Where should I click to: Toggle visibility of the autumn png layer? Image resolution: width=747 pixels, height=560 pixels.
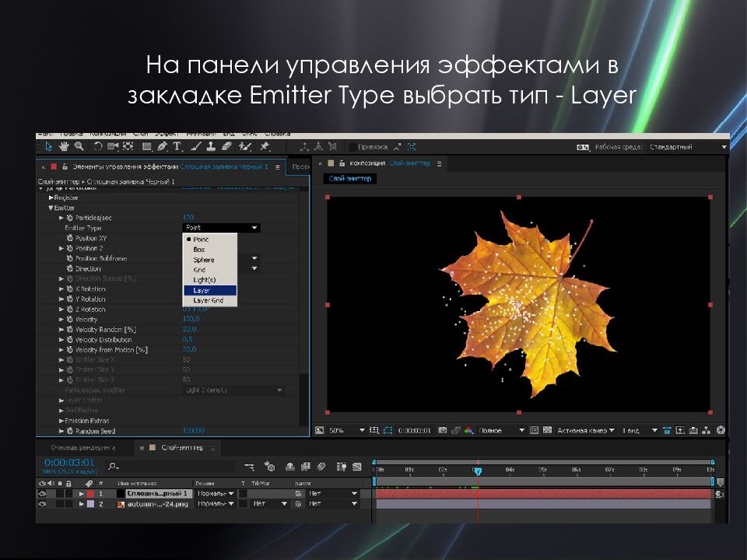[x=42, y=504]
